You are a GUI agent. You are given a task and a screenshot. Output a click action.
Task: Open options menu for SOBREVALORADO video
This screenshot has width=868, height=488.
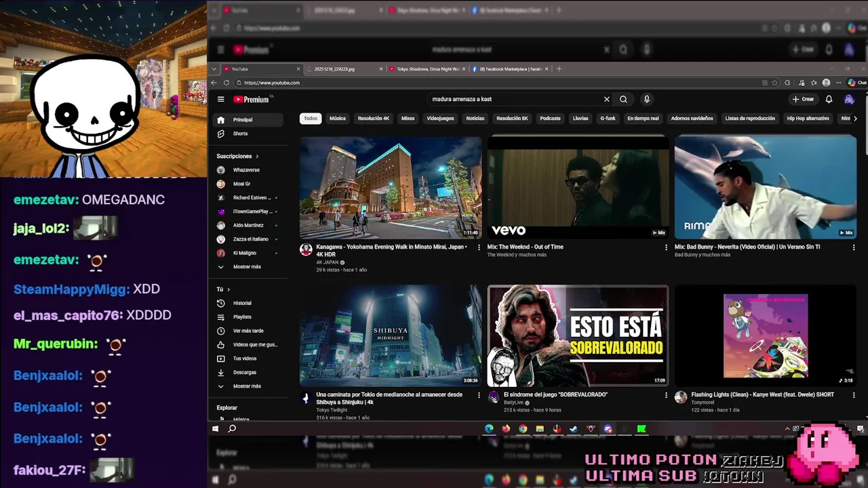[666, 395]
